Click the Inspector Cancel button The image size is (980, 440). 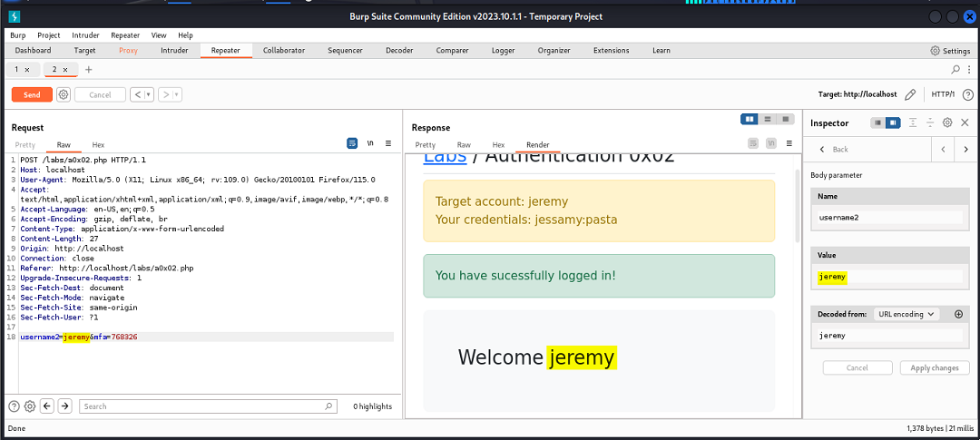click(x=857, y=367)
